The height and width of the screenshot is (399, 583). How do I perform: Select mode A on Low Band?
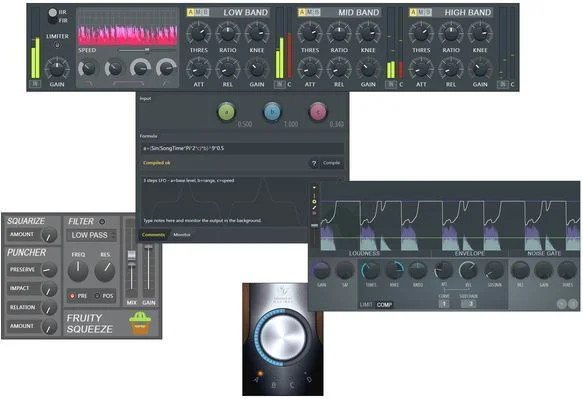tap(191, 13)
